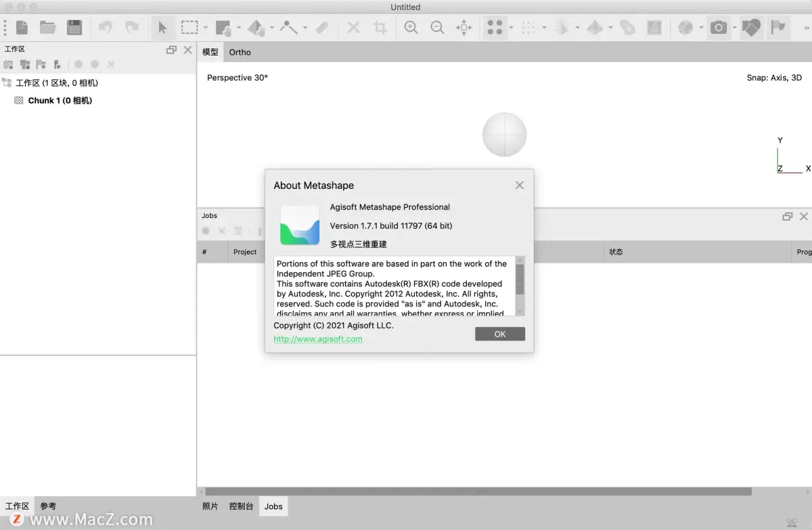Switch to the Ortho tab

tap(240, 51)
